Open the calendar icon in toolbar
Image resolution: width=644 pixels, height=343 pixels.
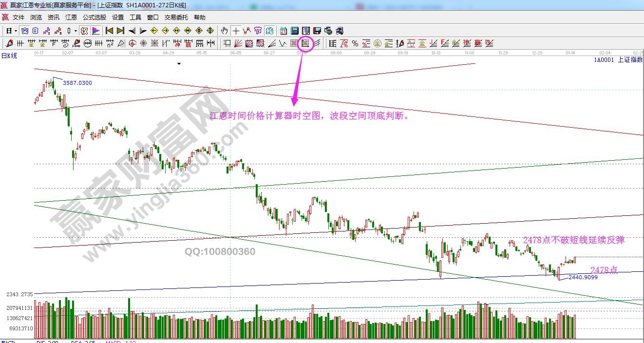tap(283, 31)
